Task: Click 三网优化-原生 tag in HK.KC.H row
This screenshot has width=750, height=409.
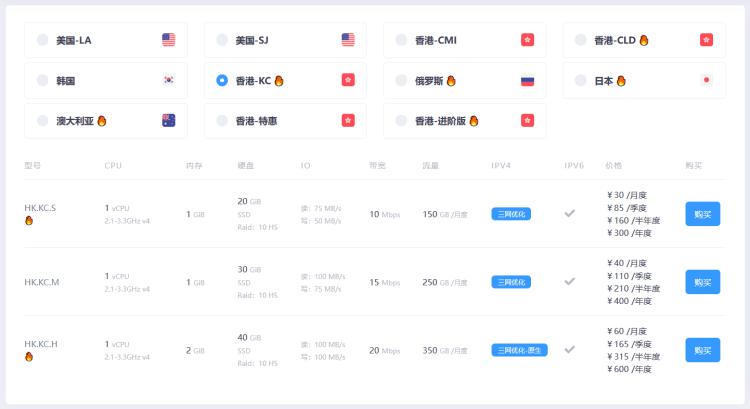Action: (519, 350)
